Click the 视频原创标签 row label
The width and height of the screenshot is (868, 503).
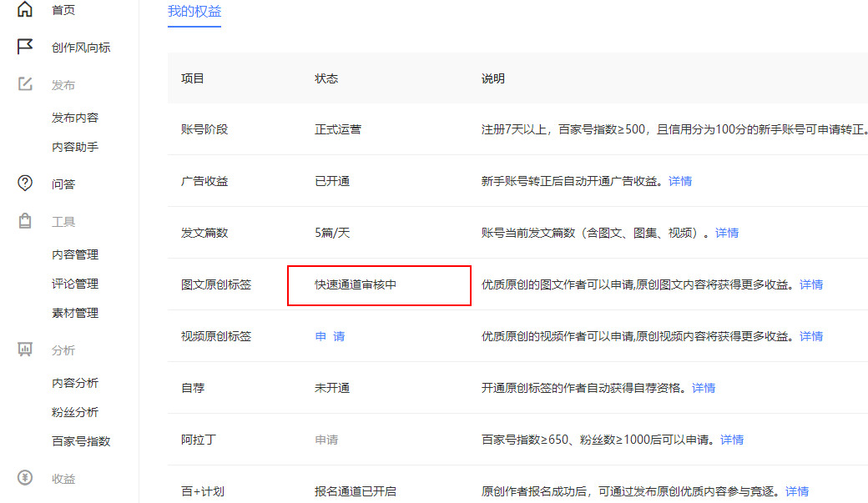tap(216, 336)
